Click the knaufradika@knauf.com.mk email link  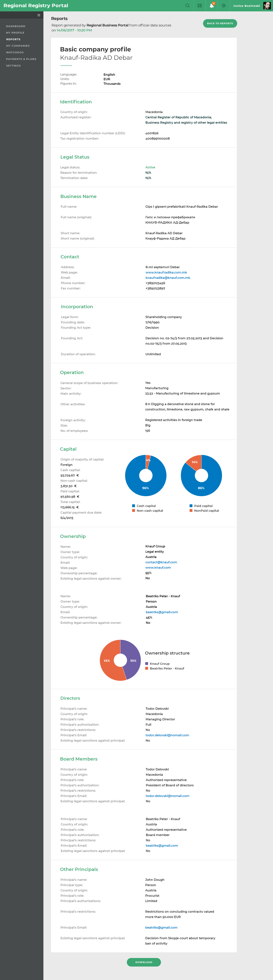(x=168, y=278)
